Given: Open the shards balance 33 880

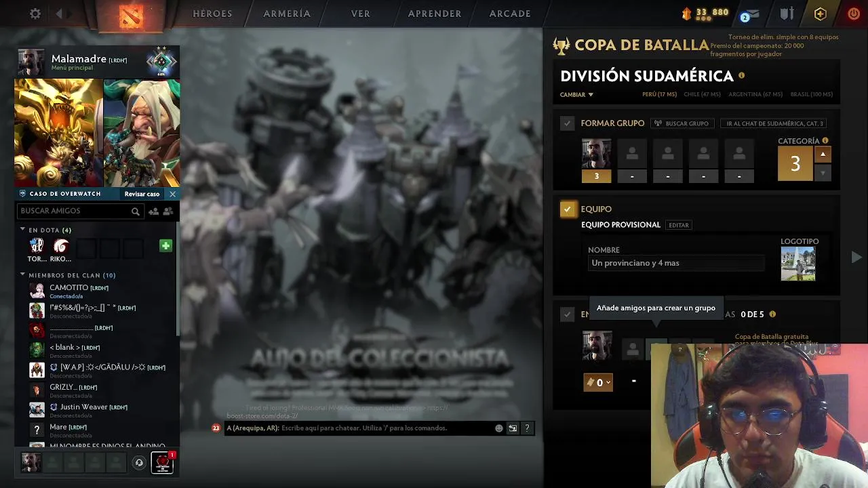Looking at the screenshot, I should coord(705,13).
